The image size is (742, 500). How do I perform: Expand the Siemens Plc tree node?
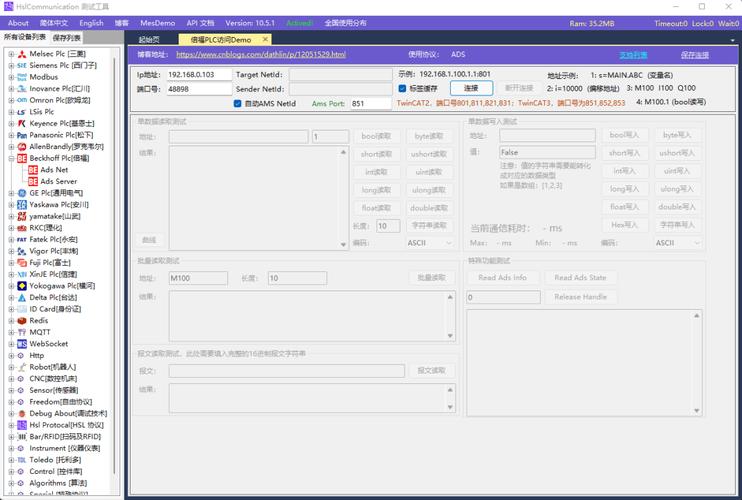[11, 65]
